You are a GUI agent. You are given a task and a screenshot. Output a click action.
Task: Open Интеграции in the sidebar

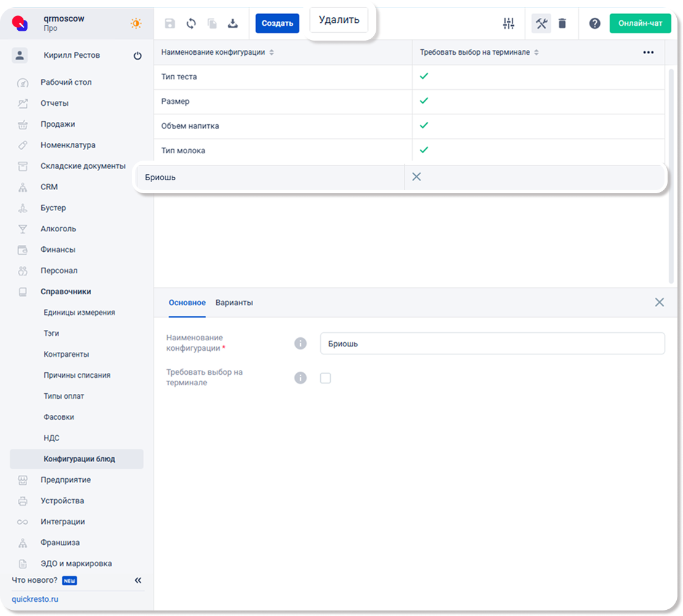[x=63, y=521]
